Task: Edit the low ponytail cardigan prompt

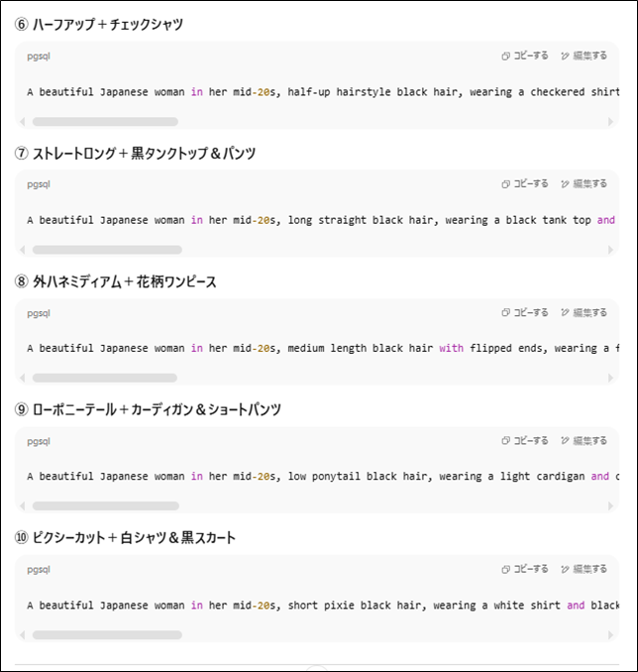Action: (584, 441)
